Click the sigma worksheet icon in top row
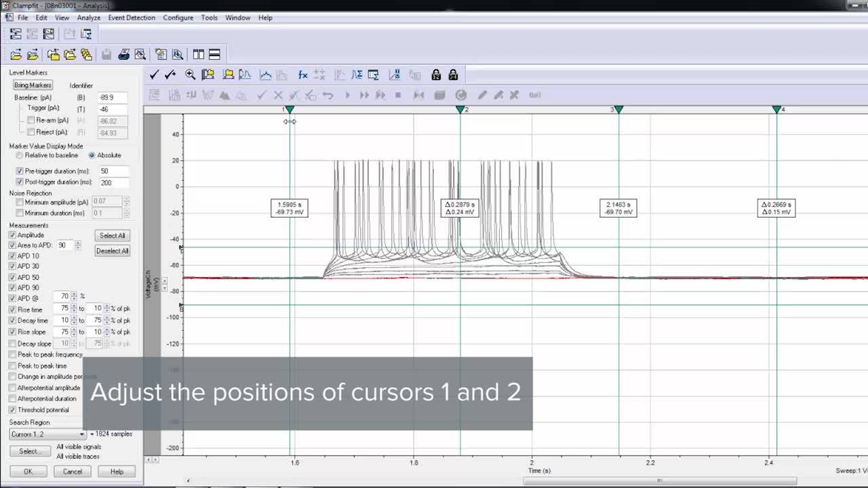The image size is (868, 488). pos(86,34)
